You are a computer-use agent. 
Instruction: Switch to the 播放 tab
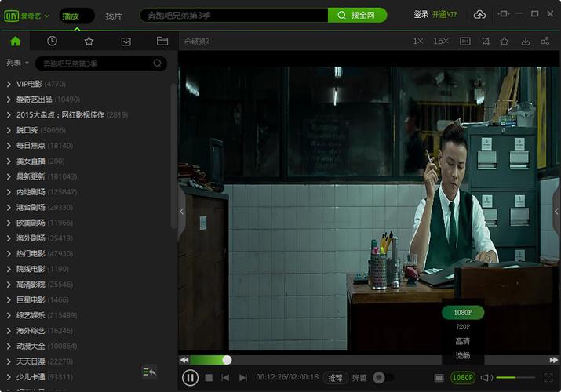[77, 16]
